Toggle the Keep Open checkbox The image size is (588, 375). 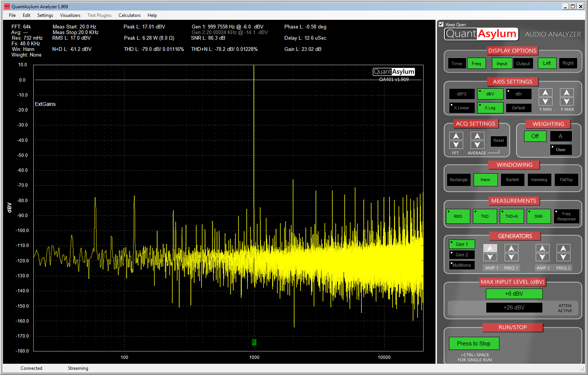[x=441, y=24]
